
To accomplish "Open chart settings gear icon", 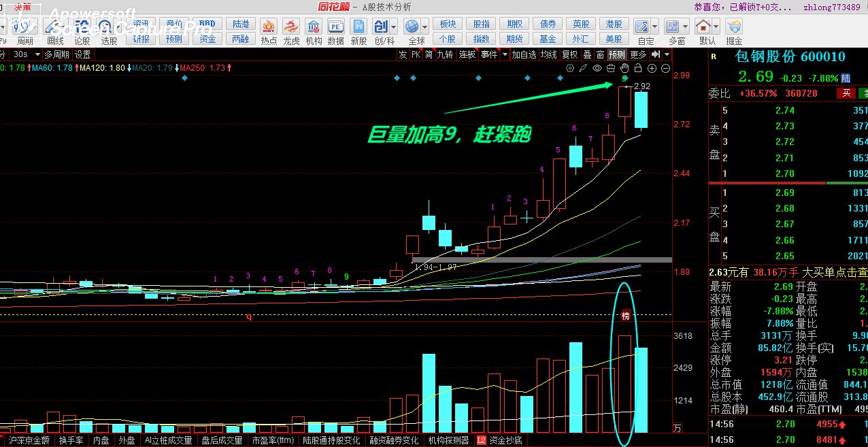I will [x=570, y=68].
